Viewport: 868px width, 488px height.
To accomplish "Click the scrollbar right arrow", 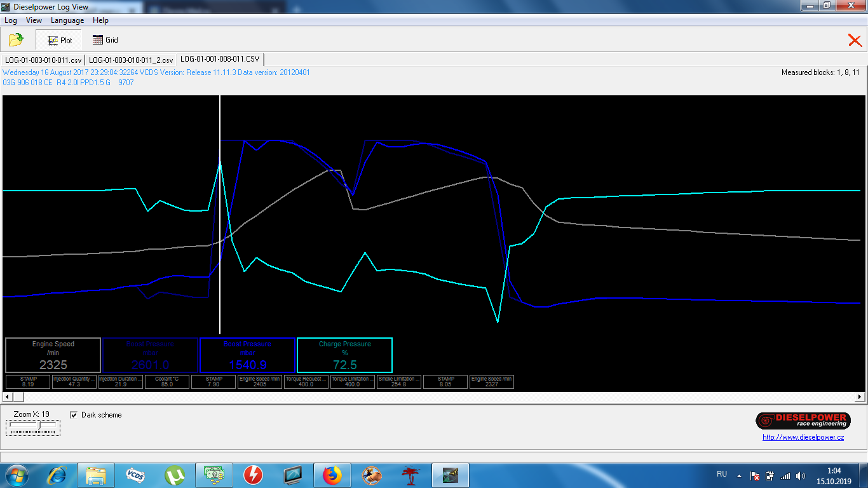I will pos(860,397).
